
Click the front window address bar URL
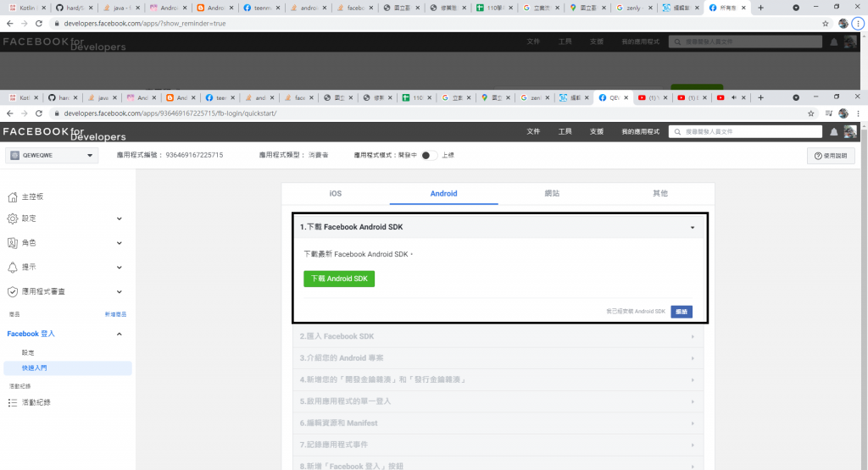pyautogui.click(x=170, y=113)
